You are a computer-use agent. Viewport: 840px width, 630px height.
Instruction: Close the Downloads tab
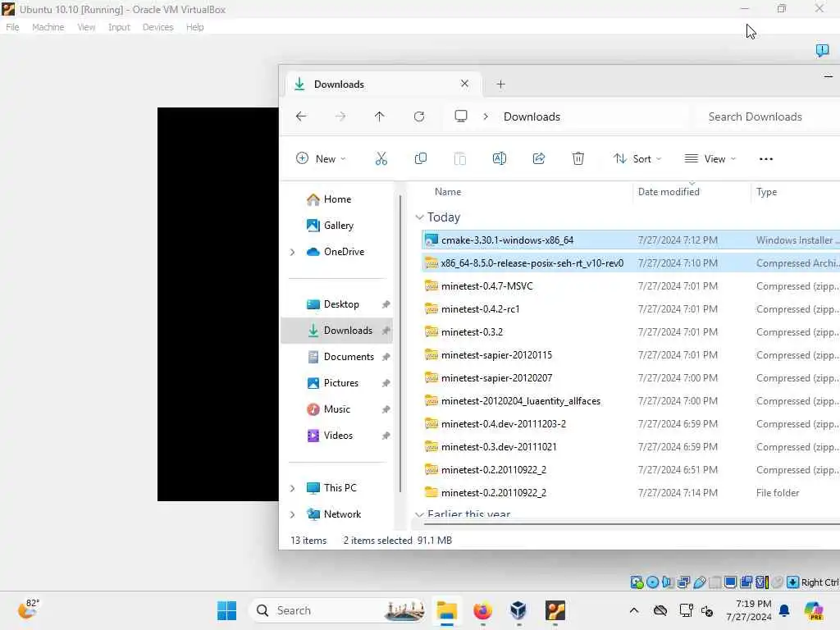(464, 84)
